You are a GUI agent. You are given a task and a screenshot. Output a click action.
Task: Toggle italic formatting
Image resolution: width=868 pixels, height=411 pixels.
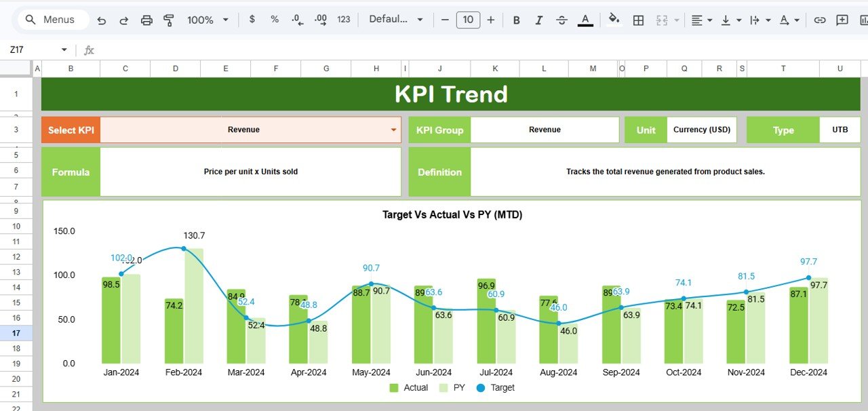pyautogui.click(x=538, y=20)
